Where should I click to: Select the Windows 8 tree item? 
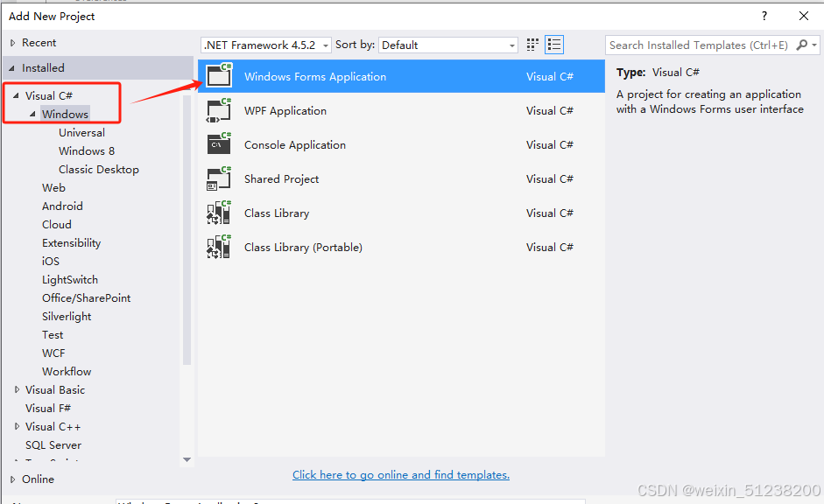pyautogui.click(x=87, y=150)
